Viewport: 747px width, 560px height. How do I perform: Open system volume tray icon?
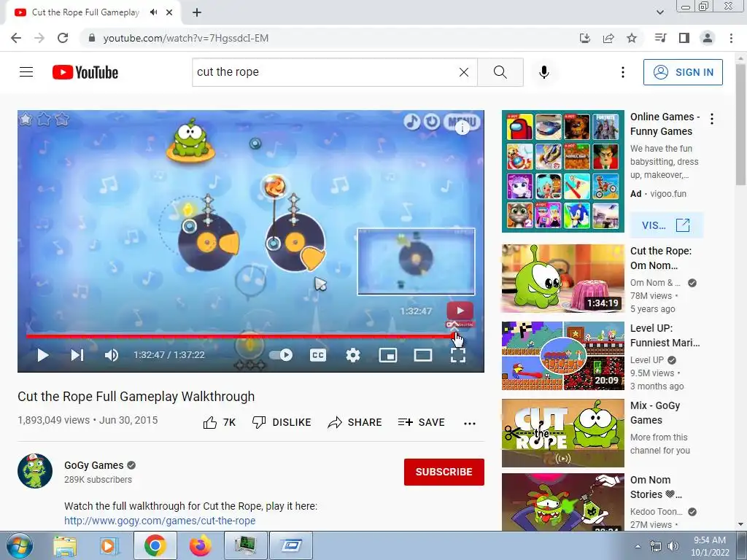point(673,546)
